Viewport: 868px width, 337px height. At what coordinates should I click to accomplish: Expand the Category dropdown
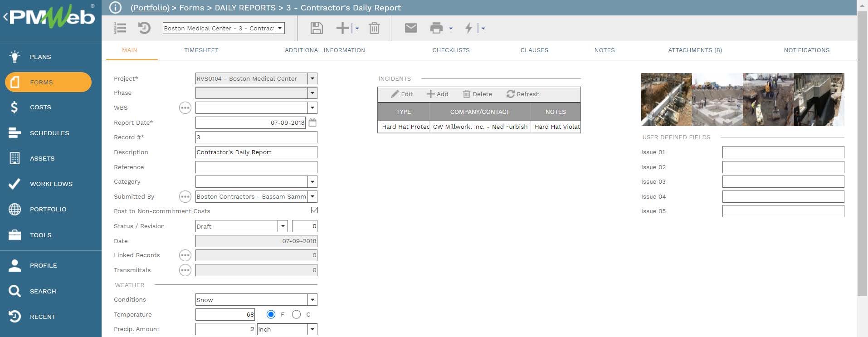point(312,182)
